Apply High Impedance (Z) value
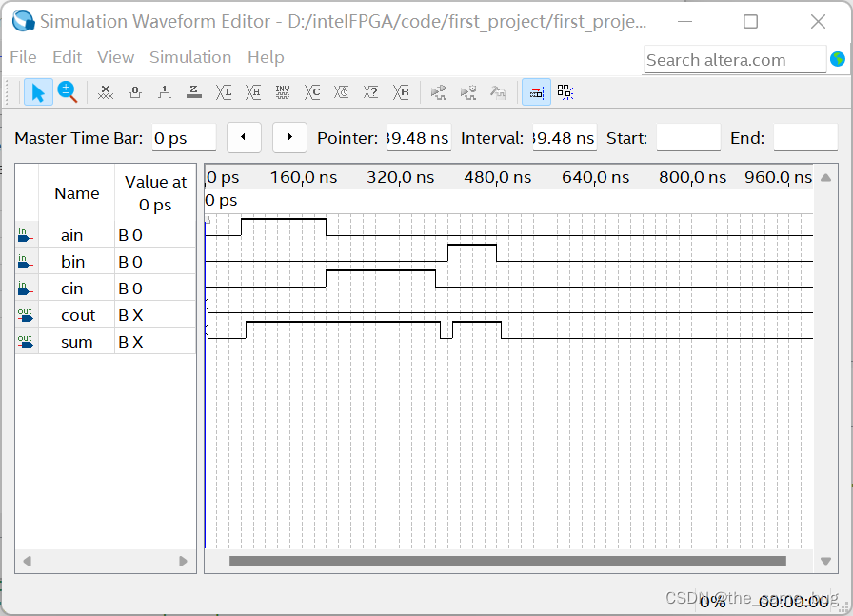 (x=193, y=92)
